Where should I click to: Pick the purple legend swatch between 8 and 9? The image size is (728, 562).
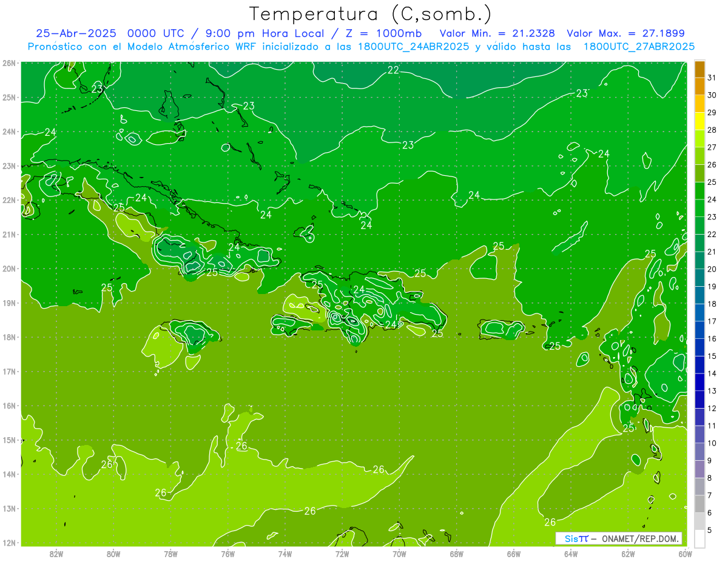[x=699, y=469]
